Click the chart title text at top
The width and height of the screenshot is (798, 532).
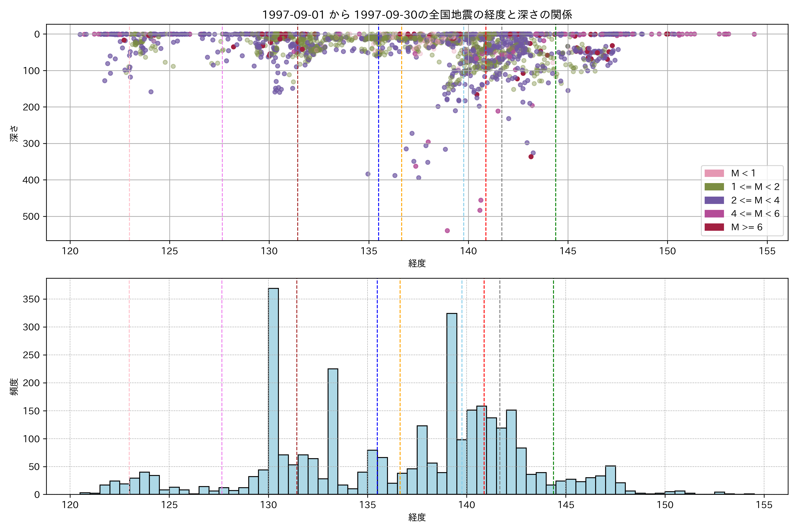(417, 15)
